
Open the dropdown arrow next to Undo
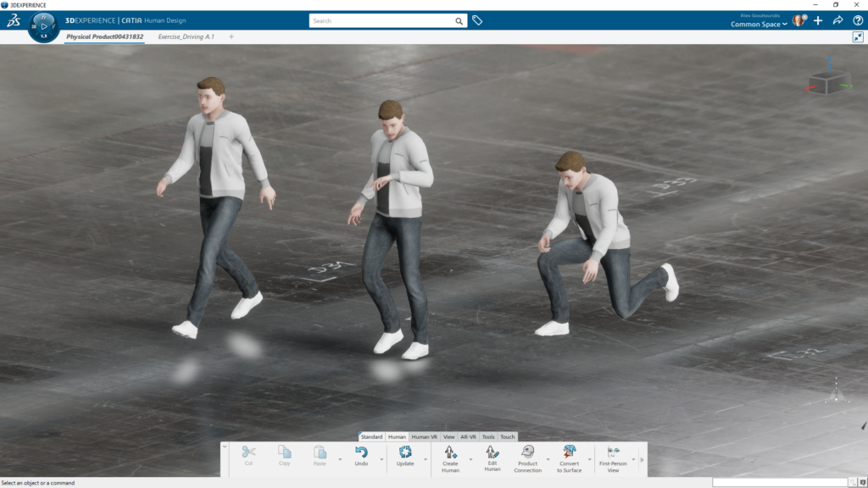pyautogui.click(x=383, y=460)
